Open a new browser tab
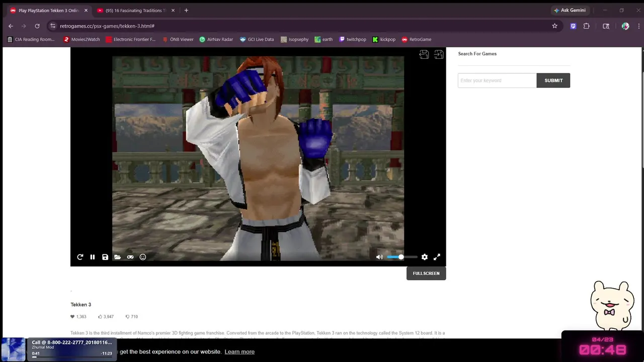Image resolution: width=644 pixels, height=362 pixels. pyautogui.click(x=186, y=11)
